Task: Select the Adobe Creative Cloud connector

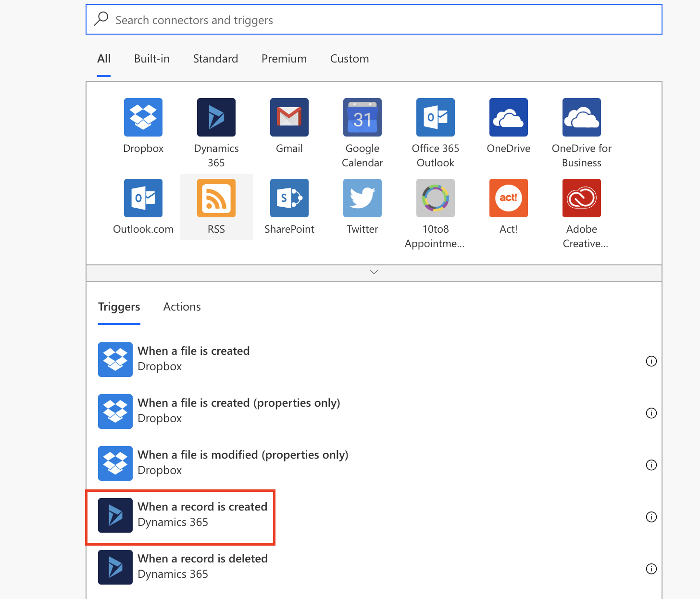Action: tap(582, 198)
